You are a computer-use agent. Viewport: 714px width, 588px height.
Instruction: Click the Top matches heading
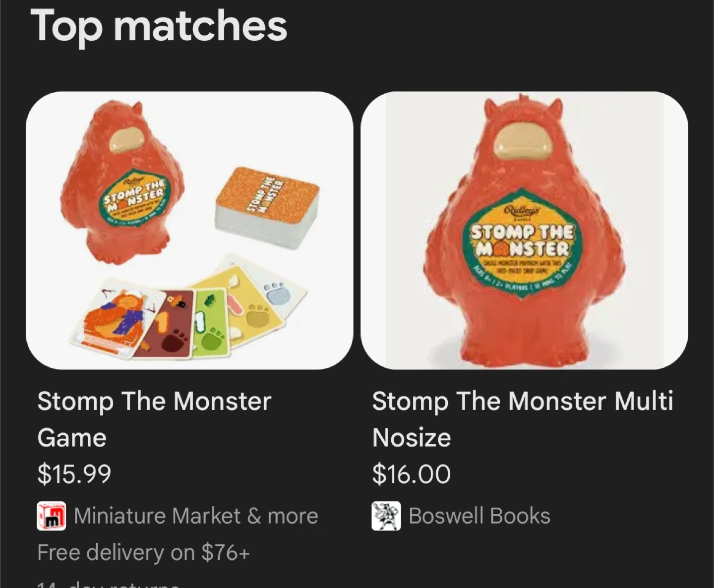point(159,26)
